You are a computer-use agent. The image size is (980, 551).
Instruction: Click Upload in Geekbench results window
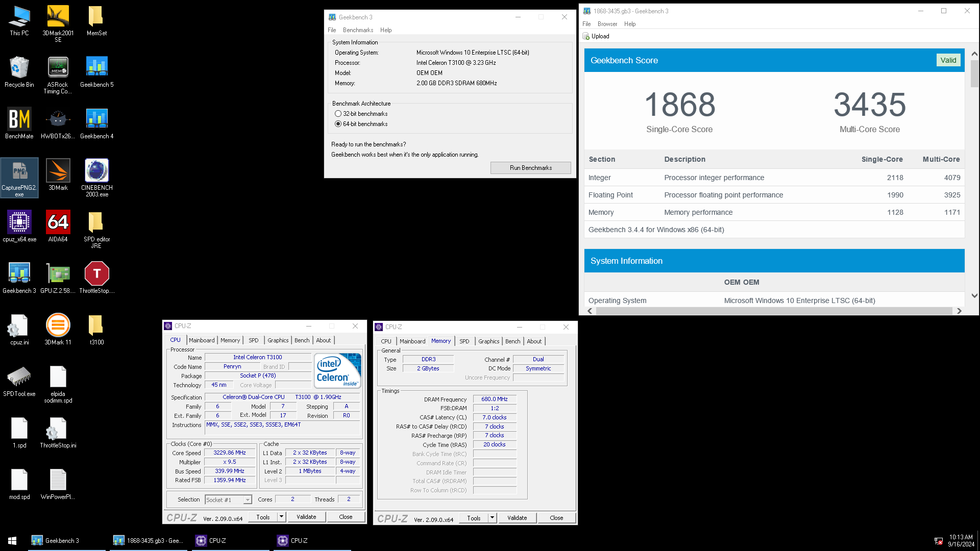pos(596,36)
